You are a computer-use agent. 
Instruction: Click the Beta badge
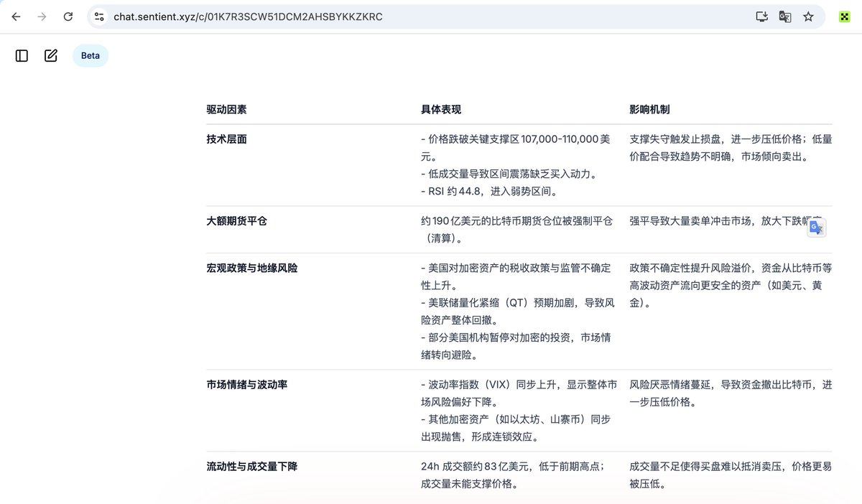(x=91, y=55)
